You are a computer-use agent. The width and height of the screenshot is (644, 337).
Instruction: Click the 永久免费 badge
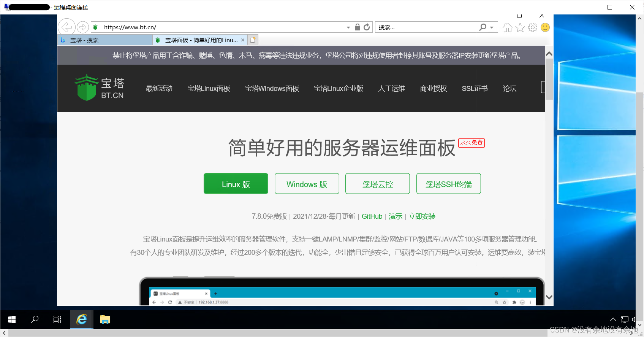click(x=472, y=143)
